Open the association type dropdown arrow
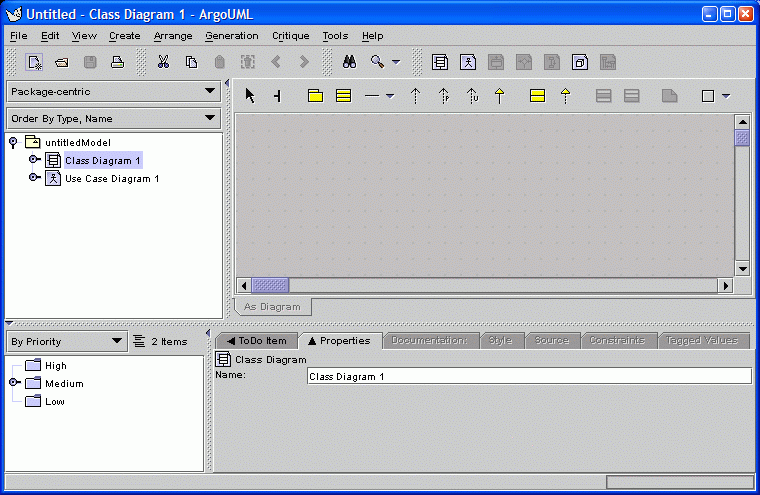The width and height of the screenshot is (760, 495). 390,96
